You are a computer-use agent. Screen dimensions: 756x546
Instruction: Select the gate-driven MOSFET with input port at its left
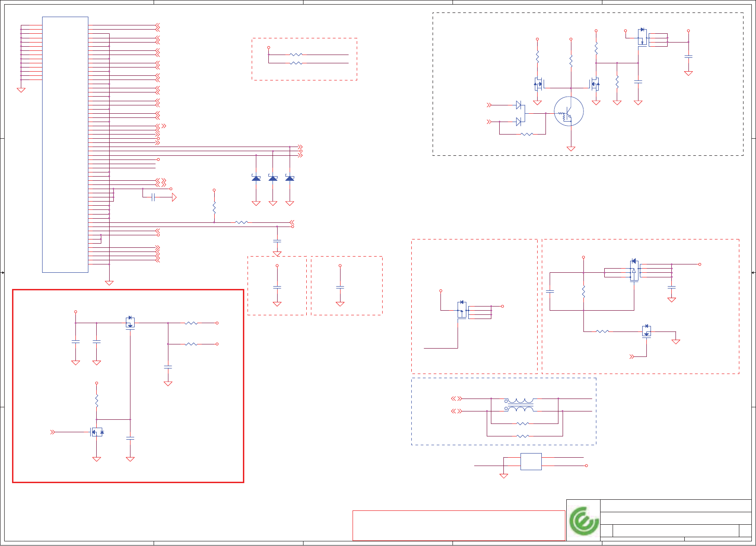97,432
